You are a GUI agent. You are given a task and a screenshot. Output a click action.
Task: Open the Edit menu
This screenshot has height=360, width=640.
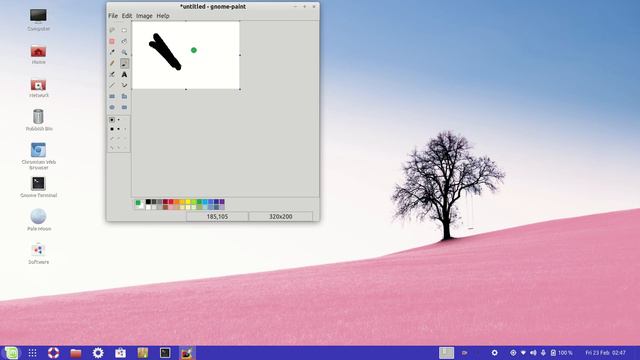(x=127, y=16)
